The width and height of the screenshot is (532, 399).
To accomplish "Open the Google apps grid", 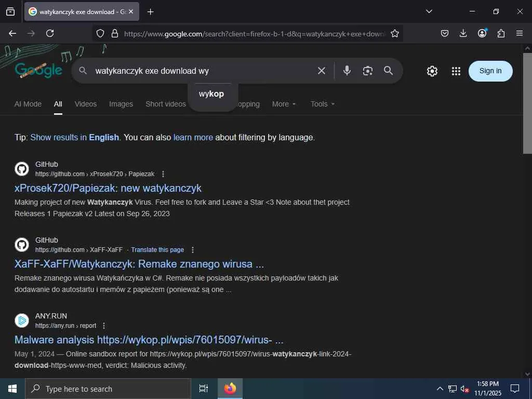I will click(456, 71).
